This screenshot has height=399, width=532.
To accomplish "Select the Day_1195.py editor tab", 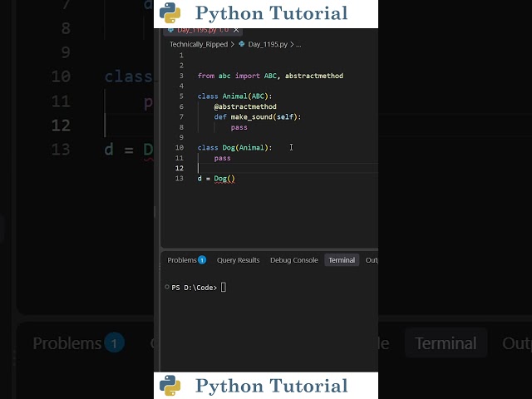I will coord(203,30).
